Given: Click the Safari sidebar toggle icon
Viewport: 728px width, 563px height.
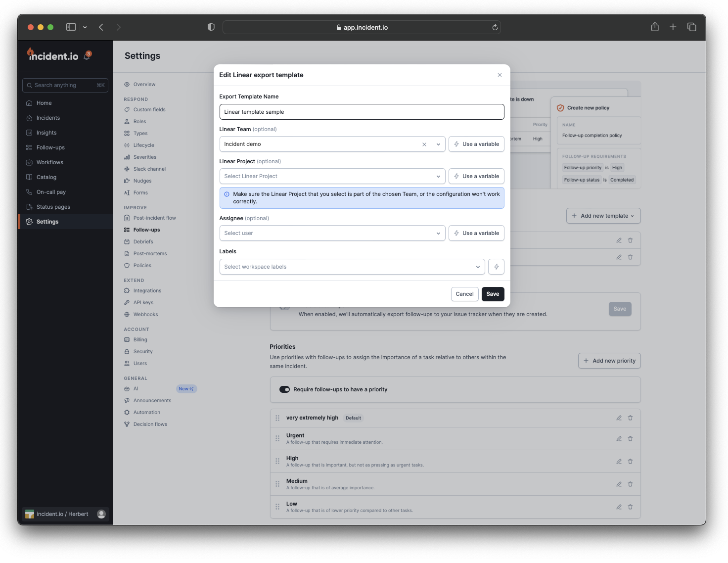Looking at the screenshot, I should [71, 27].
